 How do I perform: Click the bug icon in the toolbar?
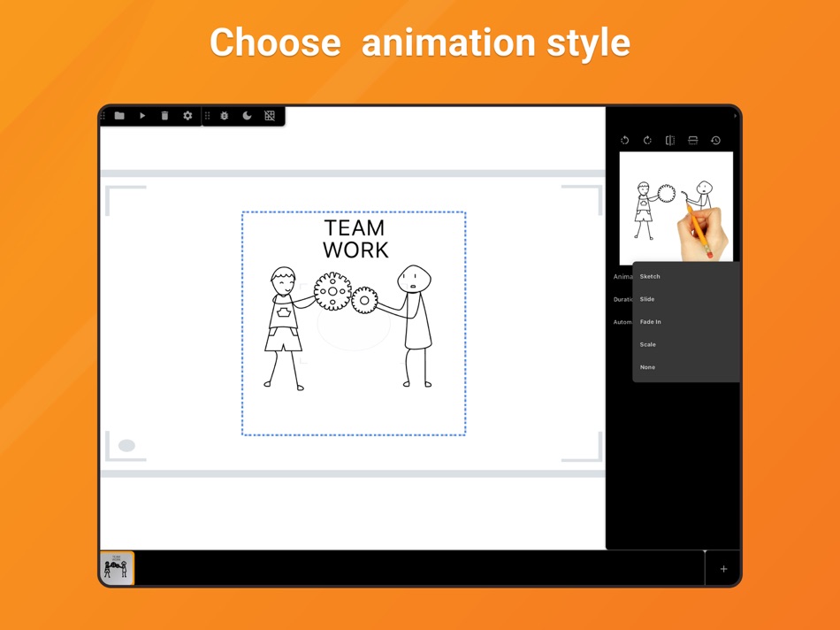[225, 116]
